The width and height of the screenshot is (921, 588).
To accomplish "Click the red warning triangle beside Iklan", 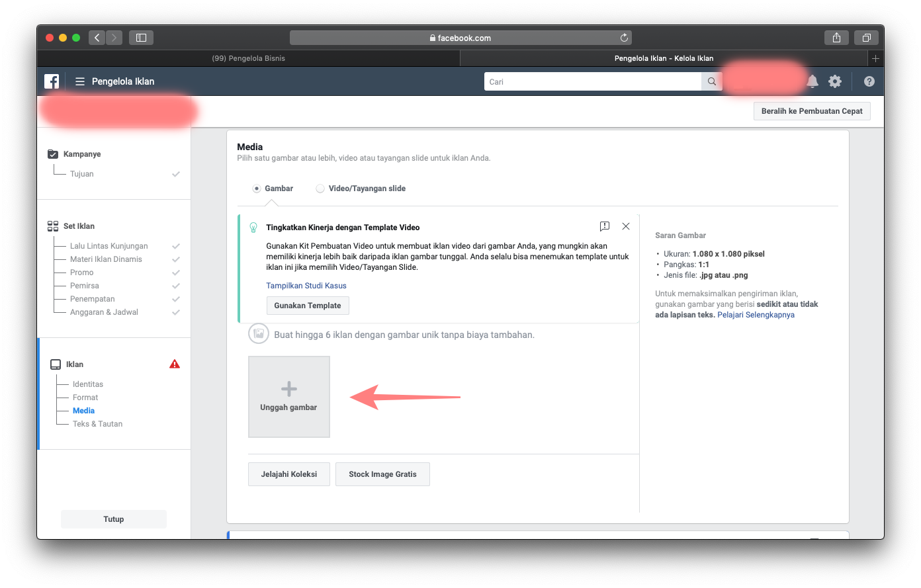I will click(x=175, y=364).
